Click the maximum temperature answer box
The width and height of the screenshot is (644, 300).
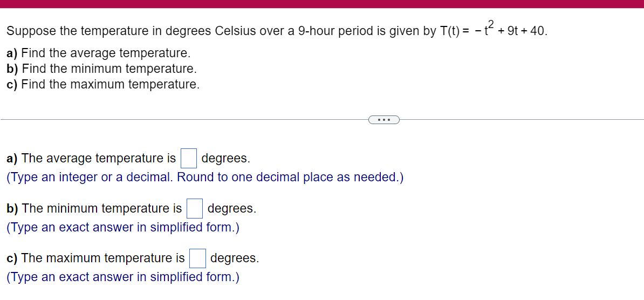[x=198, y=258]
